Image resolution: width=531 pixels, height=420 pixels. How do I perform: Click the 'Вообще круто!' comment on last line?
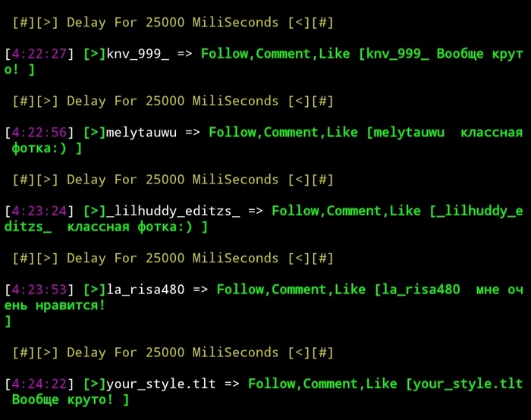pos(62,400)
